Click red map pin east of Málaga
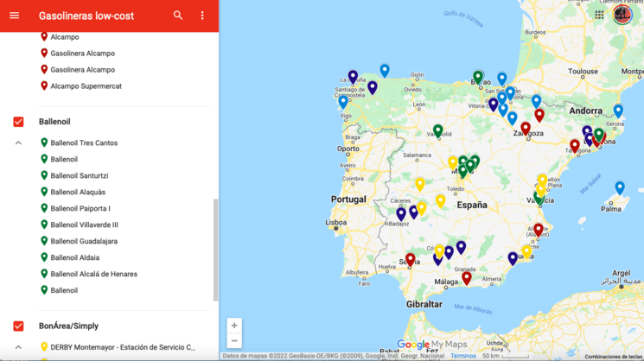Viewport: 644px width, 361px height. tap(466, 278)
